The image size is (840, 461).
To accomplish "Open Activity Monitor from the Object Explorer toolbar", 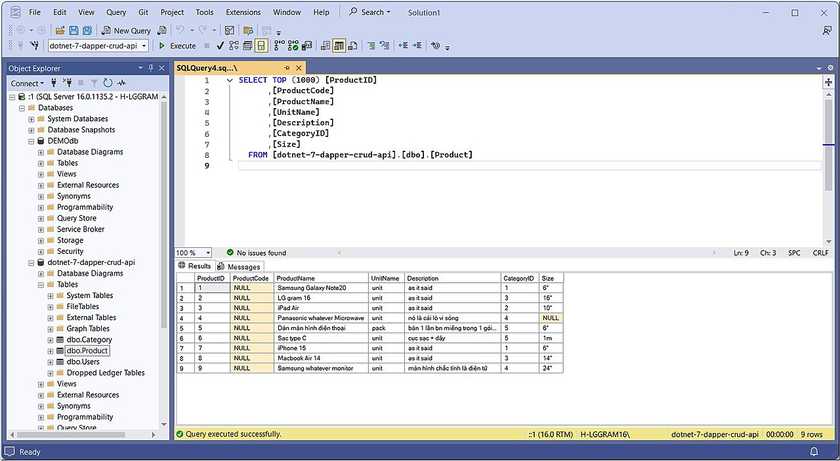I will 122,83.
